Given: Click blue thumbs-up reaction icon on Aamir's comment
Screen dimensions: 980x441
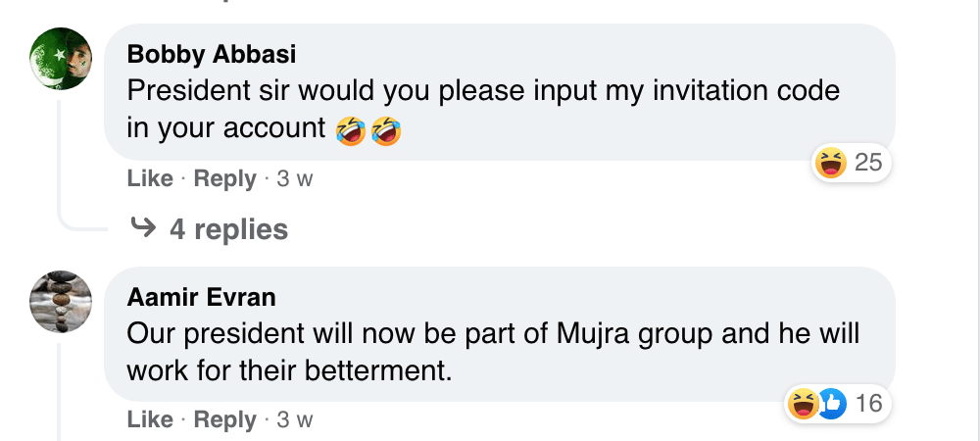Looking at the screenshot, I should [x=831, y=402].
